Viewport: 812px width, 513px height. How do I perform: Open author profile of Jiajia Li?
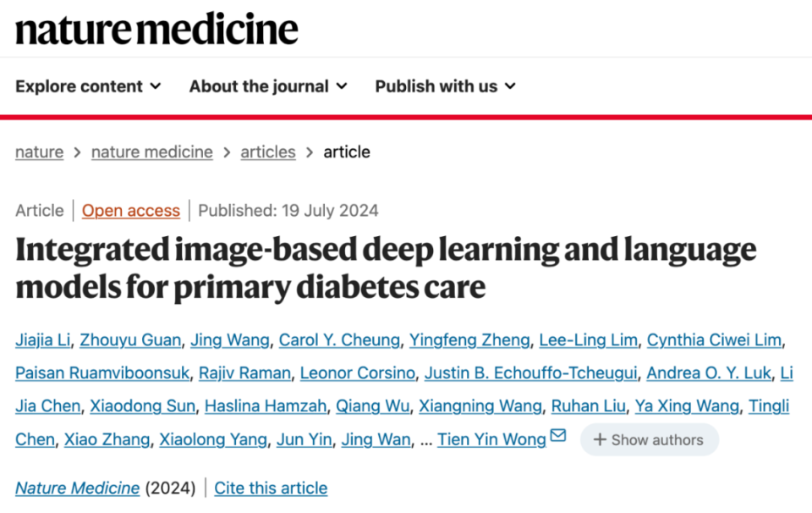pyautogui.click(x=42, y=339)
